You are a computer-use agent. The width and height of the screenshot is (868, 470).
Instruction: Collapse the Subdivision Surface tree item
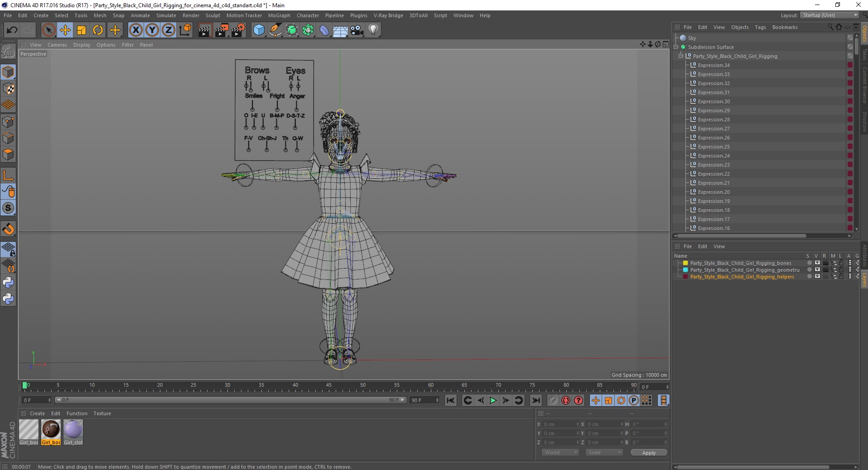tap(676, 47)
